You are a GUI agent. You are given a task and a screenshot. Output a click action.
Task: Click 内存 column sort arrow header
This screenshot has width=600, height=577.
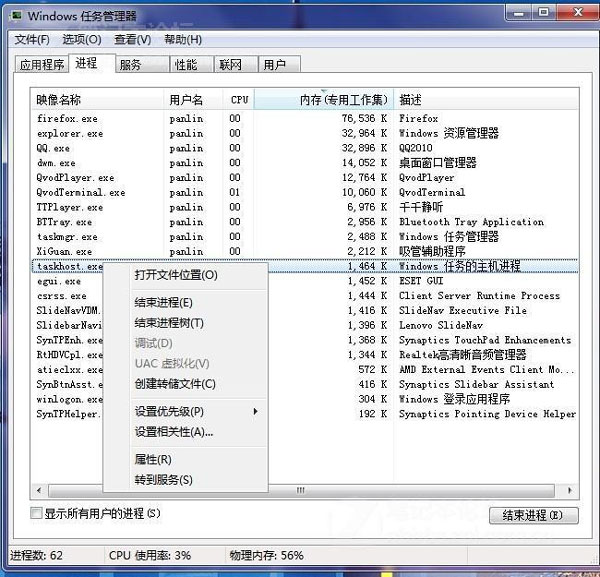[x=324, y=92]
